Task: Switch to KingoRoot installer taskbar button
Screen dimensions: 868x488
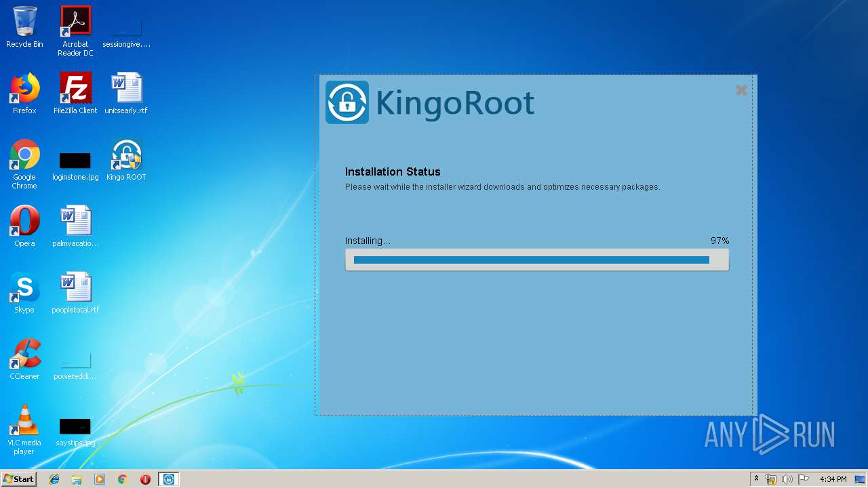Action: coord(169,479)
